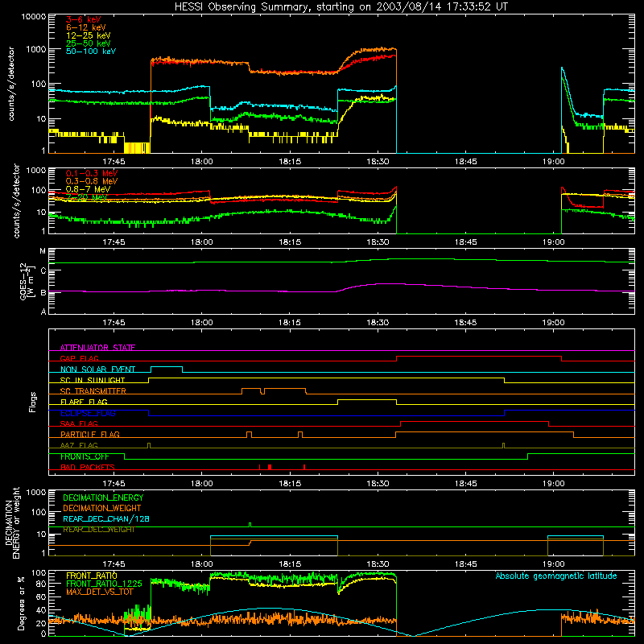Select the FLARE_FLAG label
Image resolution: width=644 pixels, height=644 pixels.
[x=84, y=402]
